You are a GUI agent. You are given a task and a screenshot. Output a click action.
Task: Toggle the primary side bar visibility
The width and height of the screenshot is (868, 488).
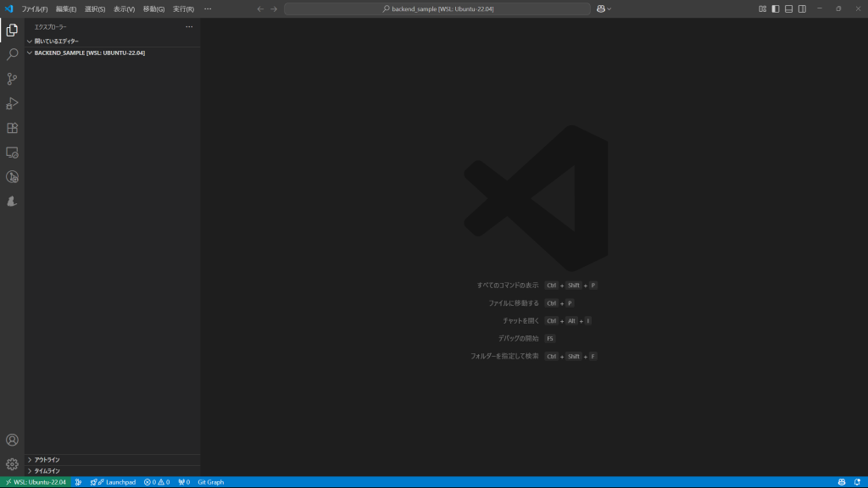[x=776, y=8]
